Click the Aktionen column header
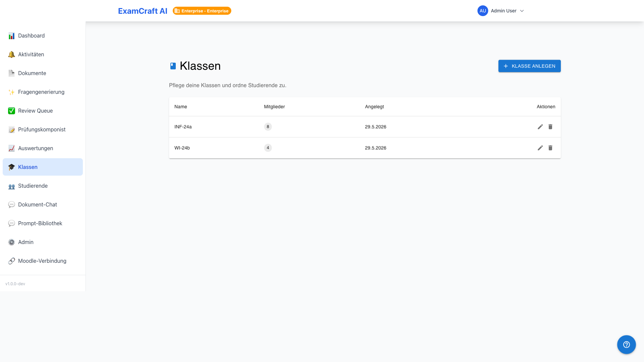644x362 pixels. click(546, 107)
